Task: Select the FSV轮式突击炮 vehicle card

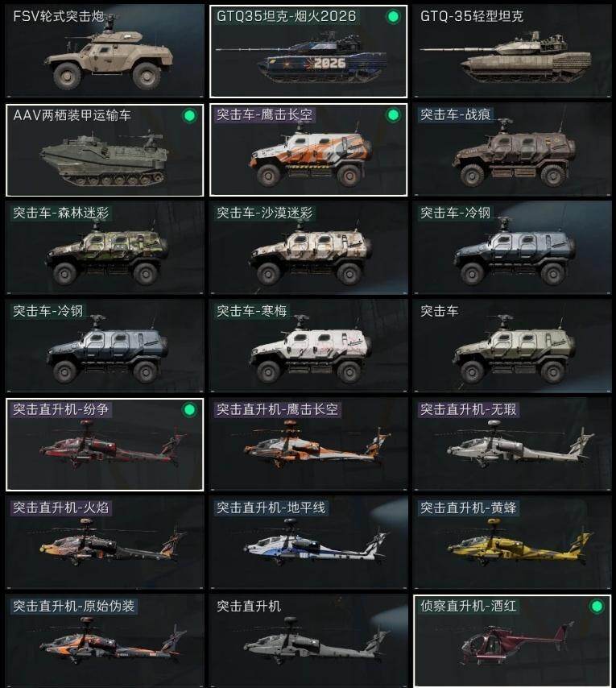Action: (105, 52)
